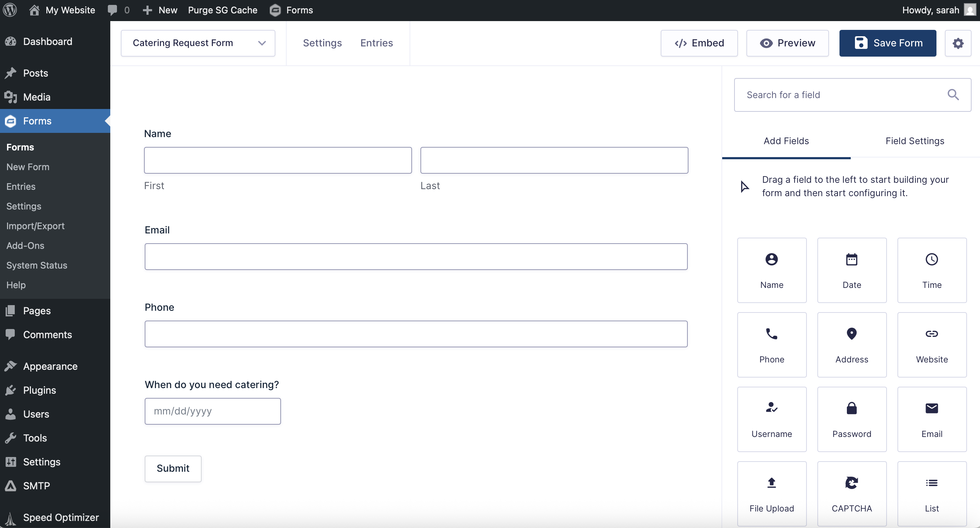Viewport: 980px width, 528px height.
Task: Add a Date field tile
Action: click(851, 270)
